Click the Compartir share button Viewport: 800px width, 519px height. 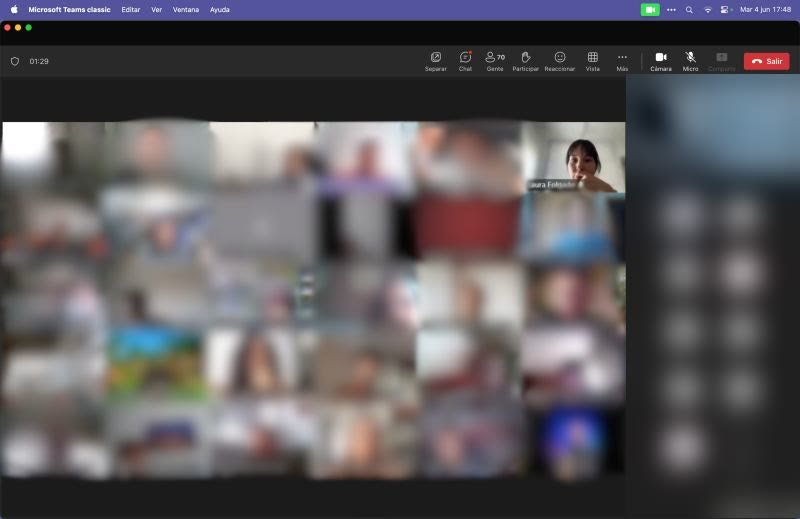click(x=721, y=61)
